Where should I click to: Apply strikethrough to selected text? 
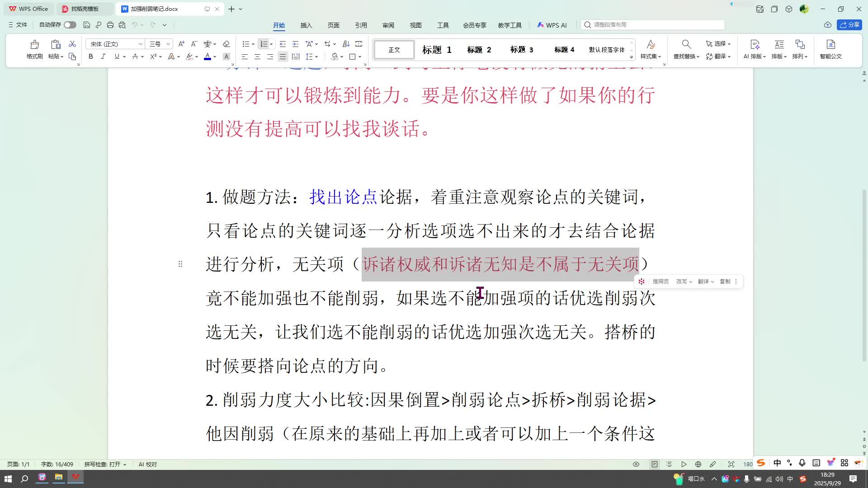pos(135,56)
